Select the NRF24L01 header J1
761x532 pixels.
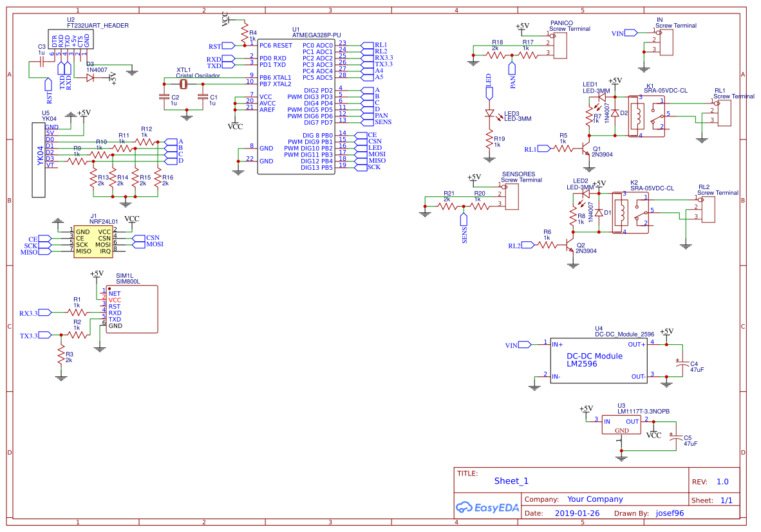[93, 241]
